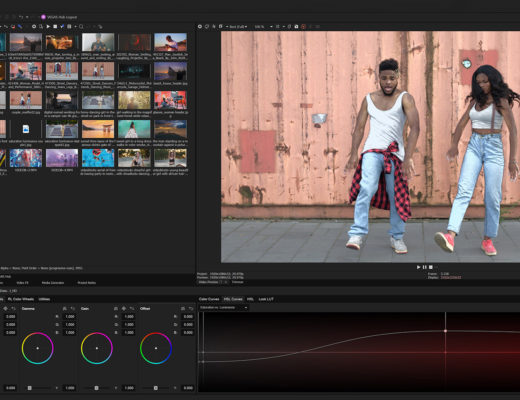This screenshot has width=520, height=400.
Task: Click Offset wheel eyedropper picker icon
Action: [183, 309]
